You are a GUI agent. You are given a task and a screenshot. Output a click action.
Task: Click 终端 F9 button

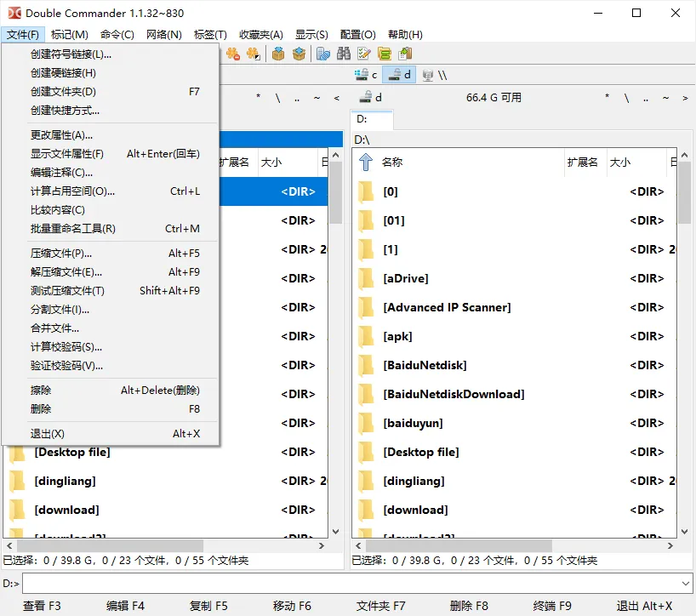(x=552, y=606)
